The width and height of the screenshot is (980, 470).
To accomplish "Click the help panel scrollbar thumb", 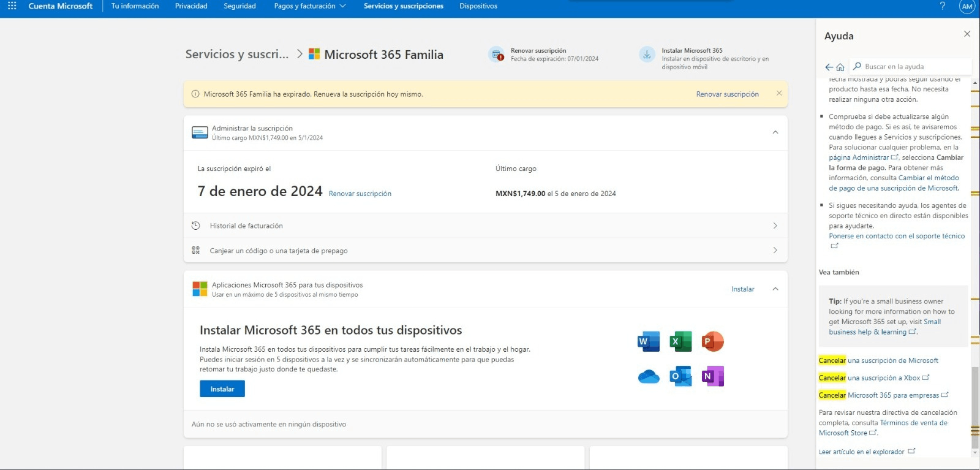I will point(975,408).
